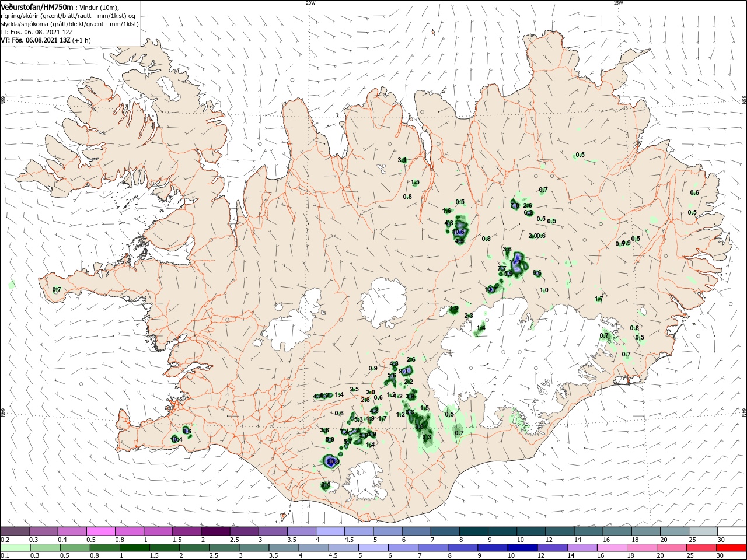Select the hot pink 20 rain swatch

(x=672, y=548)
